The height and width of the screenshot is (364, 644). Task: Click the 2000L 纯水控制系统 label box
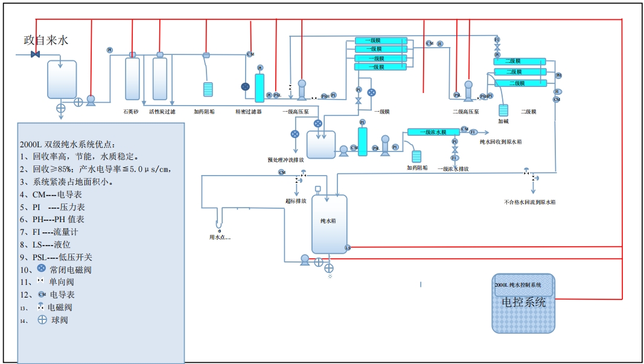(522, 284)
